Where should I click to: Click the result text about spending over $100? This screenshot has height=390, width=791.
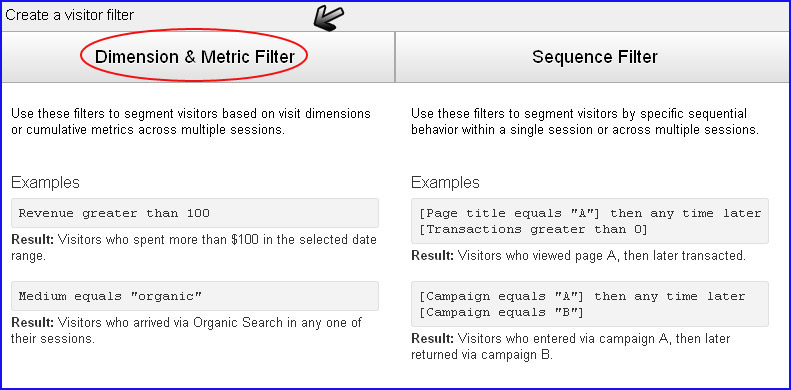point(194,247)
